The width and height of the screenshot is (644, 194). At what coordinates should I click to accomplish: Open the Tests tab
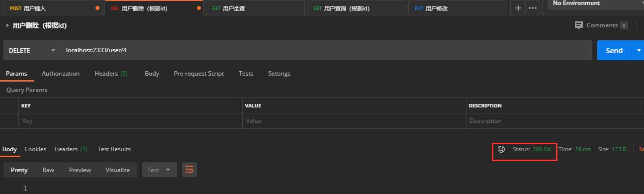click(x=246, y=74)
